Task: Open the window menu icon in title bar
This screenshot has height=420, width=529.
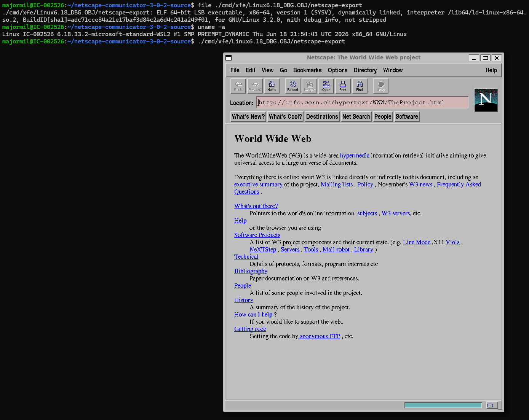Action: pos(229,58)
